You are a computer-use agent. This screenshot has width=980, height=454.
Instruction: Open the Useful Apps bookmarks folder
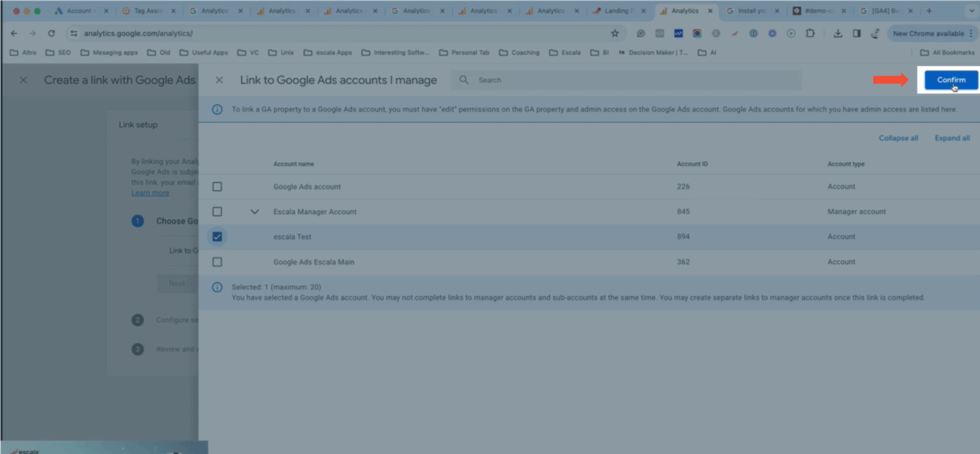pos(204,52)
